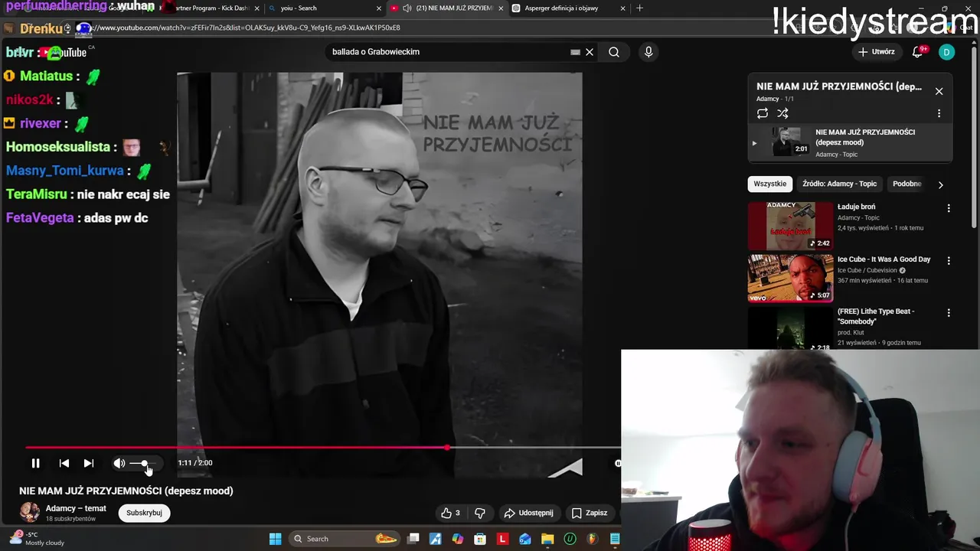Open the blue A app on taskbar
The width and height of the screenshot is (980, 551).
436,539
